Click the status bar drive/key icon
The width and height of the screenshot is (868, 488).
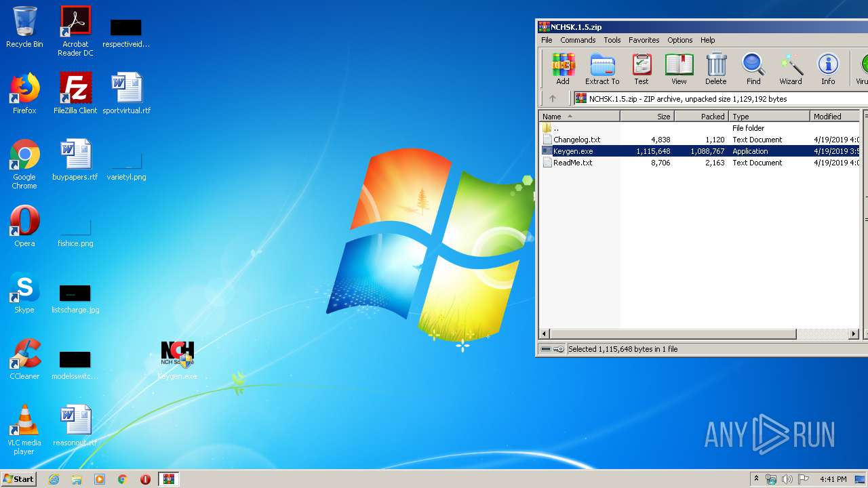[x=551, y=349]
